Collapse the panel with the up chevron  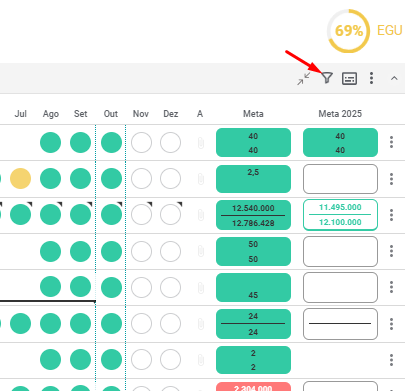pos(394,78)
